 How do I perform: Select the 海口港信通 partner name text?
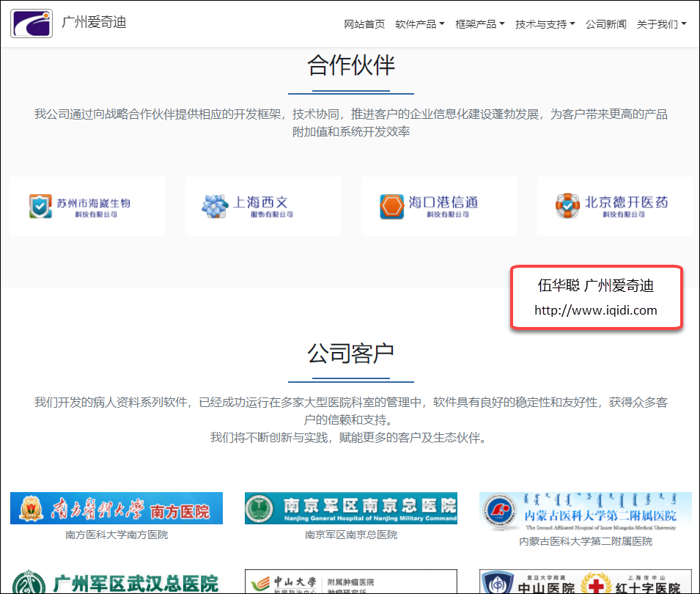click(x=443, y=202)
